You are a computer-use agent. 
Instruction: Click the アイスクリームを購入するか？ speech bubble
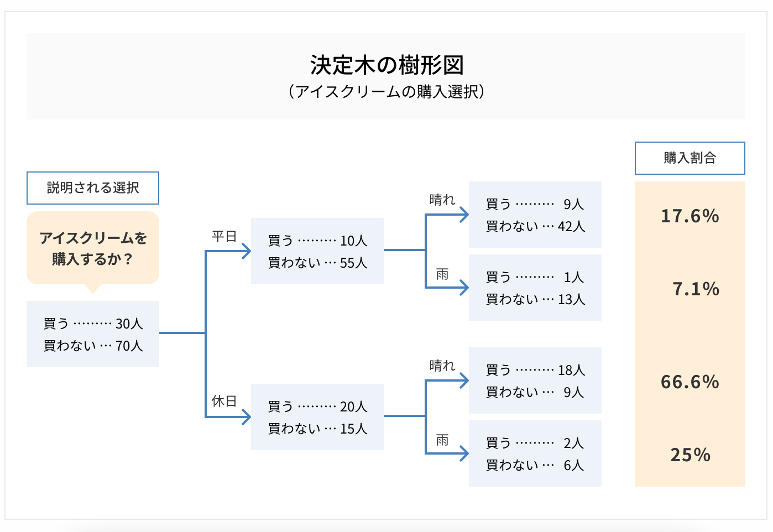pos(93,248)
